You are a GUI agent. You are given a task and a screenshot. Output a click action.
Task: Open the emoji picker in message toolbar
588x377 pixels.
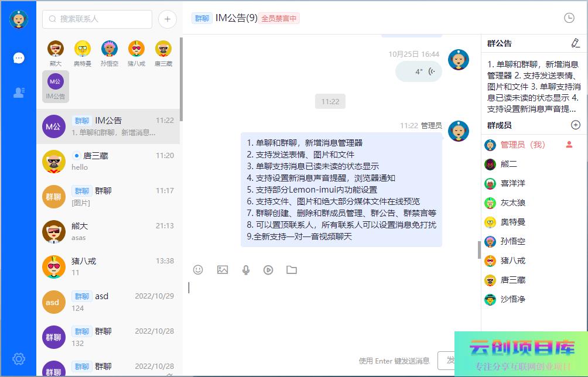click(198, 270)
